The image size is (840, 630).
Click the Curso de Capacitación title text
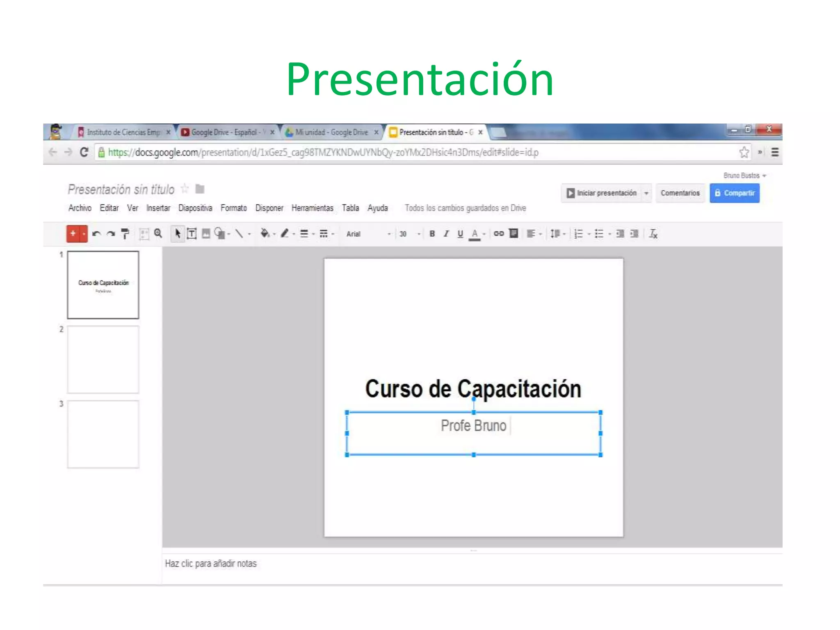(x=473, y=389)
